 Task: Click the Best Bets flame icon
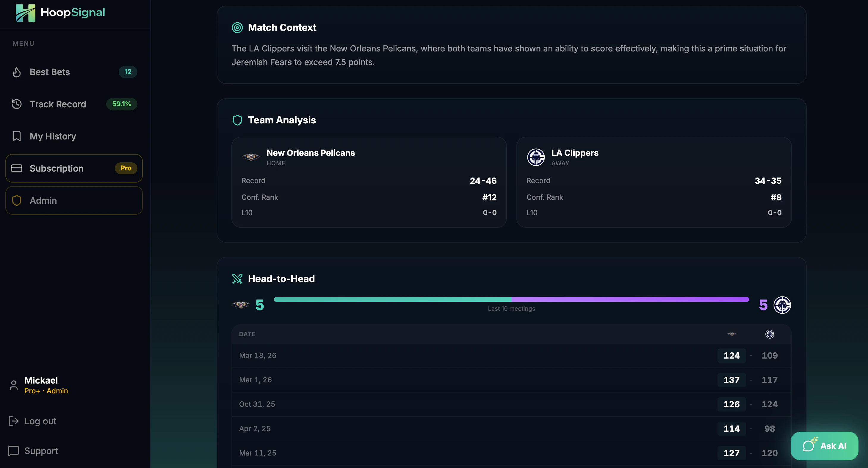pos(17,72)
